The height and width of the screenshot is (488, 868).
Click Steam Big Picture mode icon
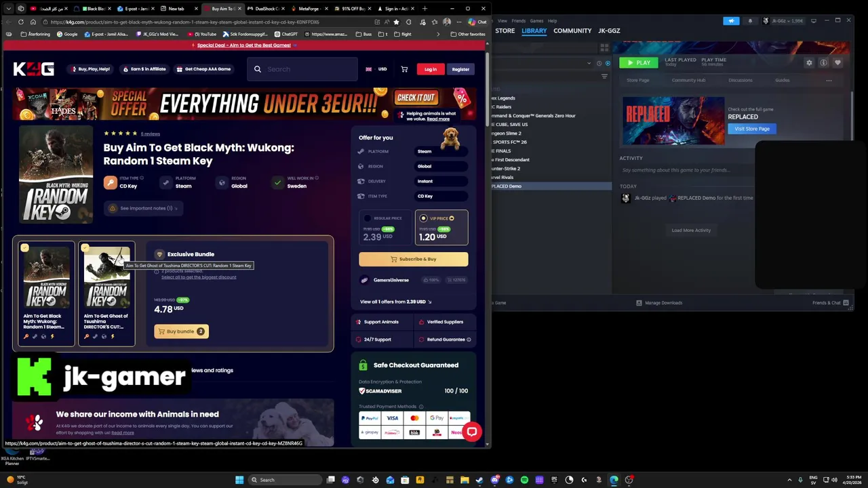coord(813,21)
